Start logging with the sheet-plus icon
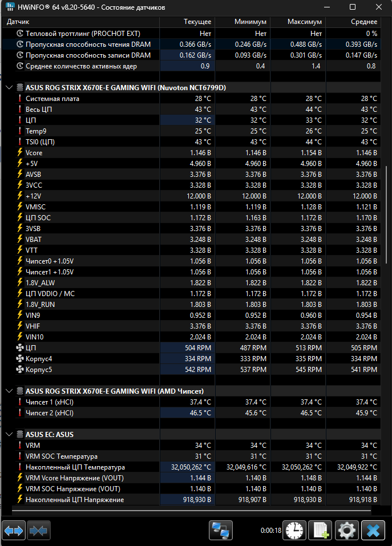Viewport: 392px width, 546px height. [321, 531]
